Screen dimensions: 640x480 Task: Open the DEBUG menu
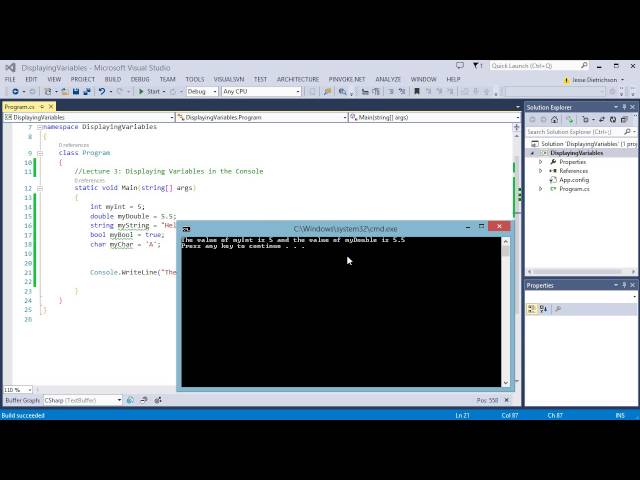click(x=140, y=79)
